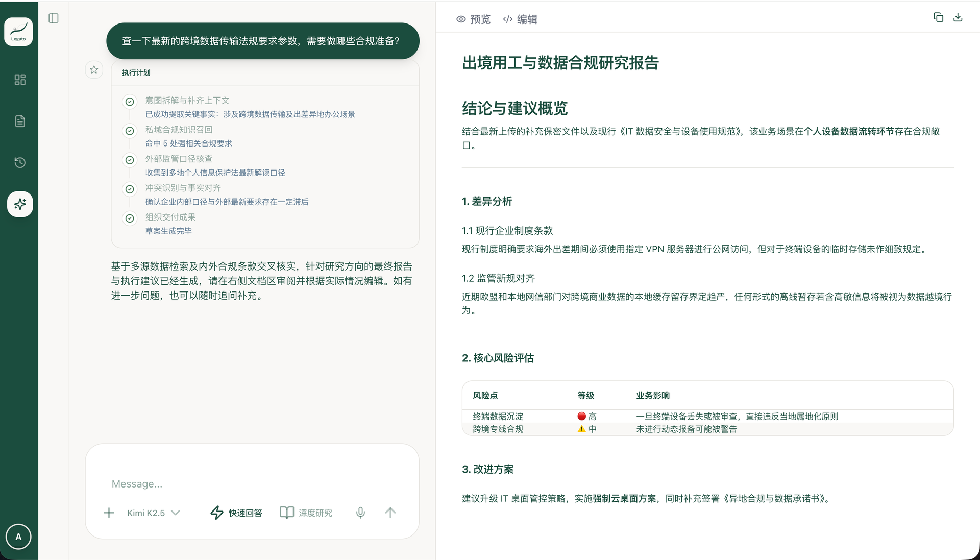Click the heading 1. 差异分析
The image size is (980, 560).
(x=487, y=201)
